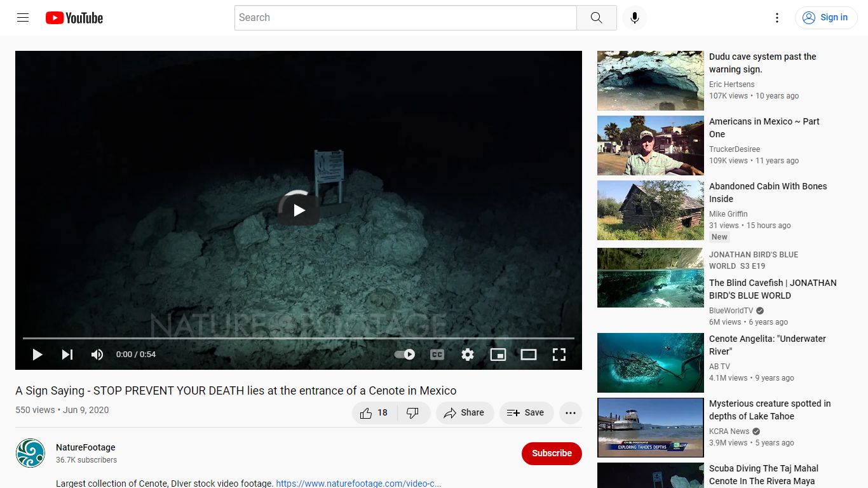This screenshot has width=868, height=488.
Task: Click the search magnifier button
Action: [x=596, y=18]
